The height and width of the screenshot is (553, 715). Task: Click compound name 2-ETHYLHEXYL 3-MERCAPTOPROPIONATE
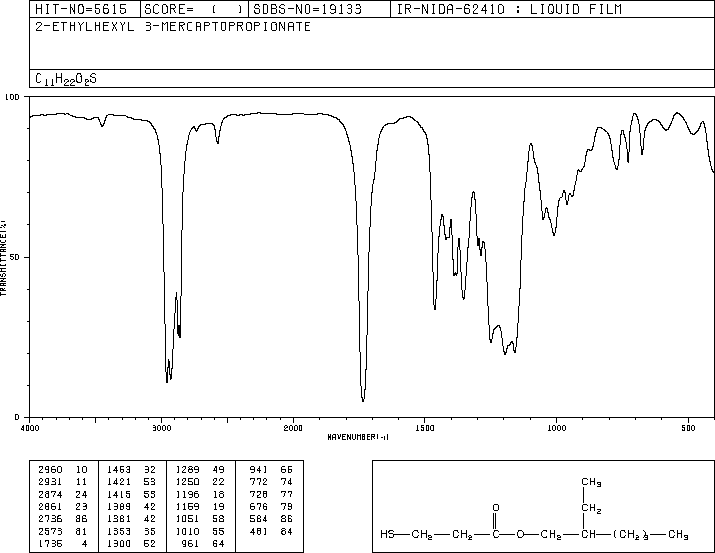coord(173,26)
